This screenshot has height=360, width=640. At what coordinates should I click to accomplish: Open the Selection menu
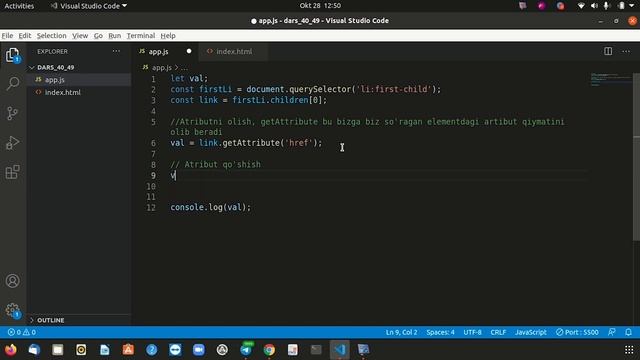[x=51, y=36]
